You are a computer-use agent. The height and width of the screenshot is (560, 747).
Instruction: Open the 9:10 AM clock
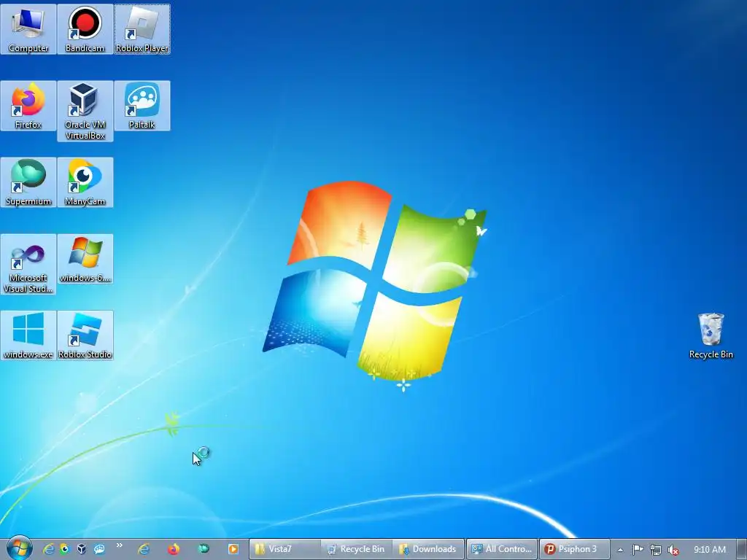tap(710, 550)
